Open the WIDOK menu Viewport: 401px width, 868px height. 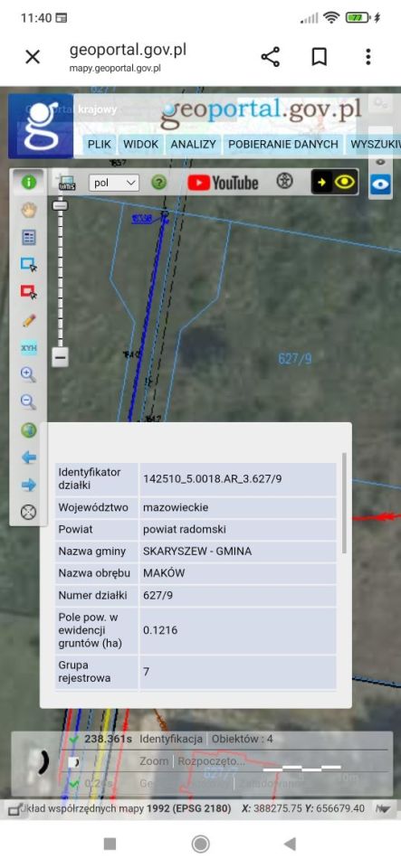140,145
